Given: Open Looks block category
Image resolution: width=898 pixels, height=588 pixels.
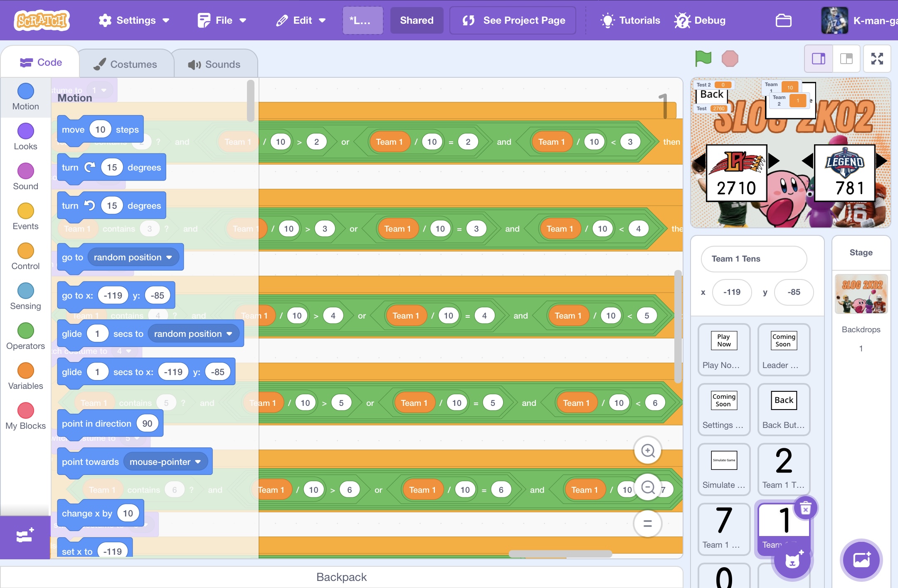Looking at the screenshot, I should pyautogui.click(x=25, y=137).
